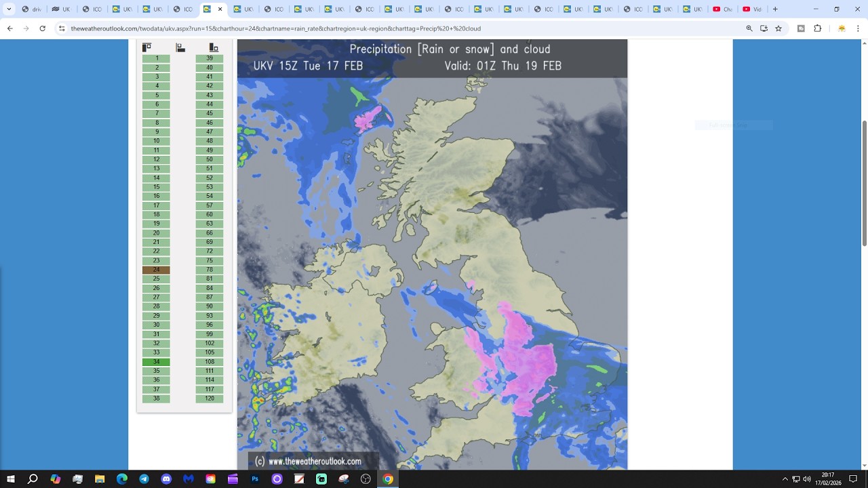Select the bright green forecast hour 34
868x488 pixels.
[157, 362]
